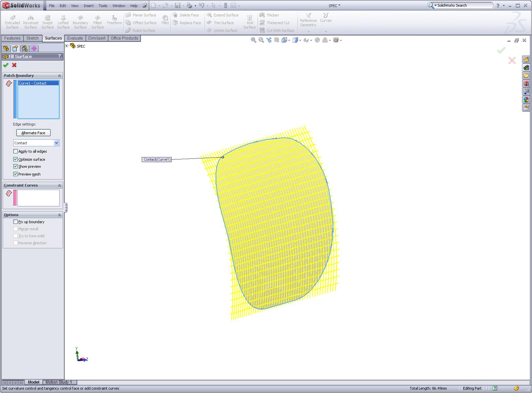
Task: Switch to the Evaluate tab
Action: pyautogui.click(x=75, y=38)
